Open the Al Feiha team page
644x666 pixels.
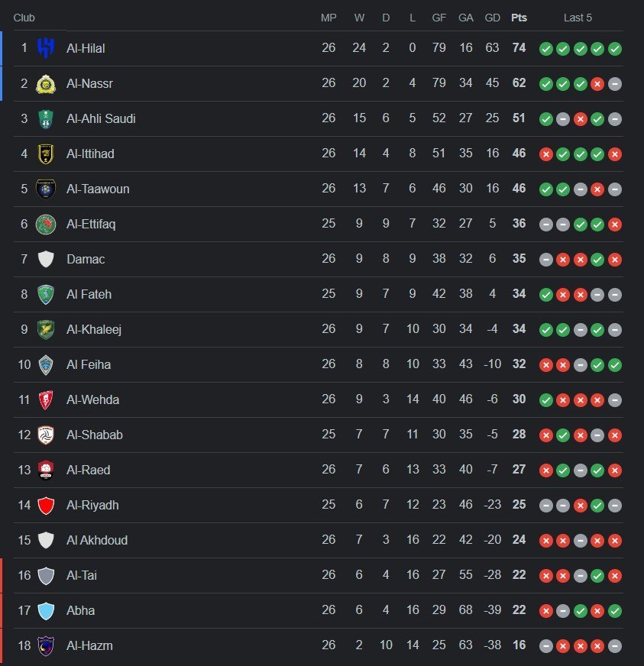tap(89, 364)
